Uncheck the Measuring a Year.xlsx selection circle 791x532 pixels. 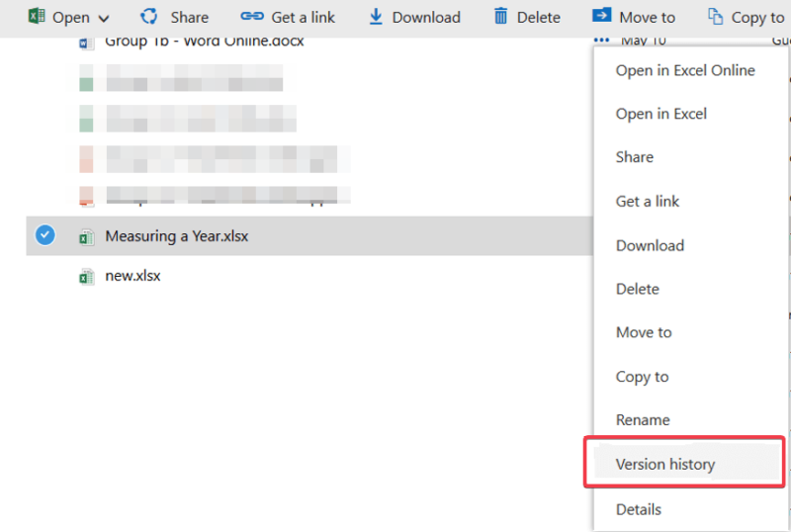click(44, 234)
